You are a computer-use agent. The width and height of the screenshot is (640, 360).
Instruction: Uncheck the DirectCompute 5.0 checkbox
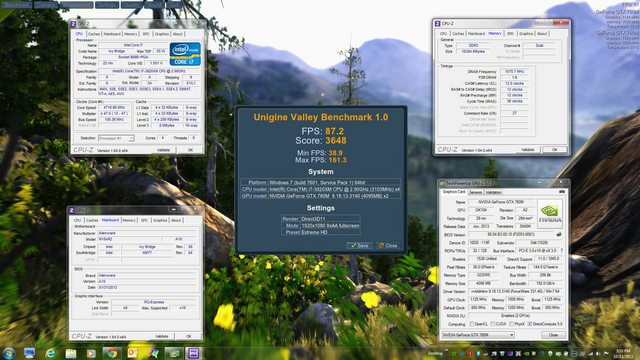(x=529, y=324)
